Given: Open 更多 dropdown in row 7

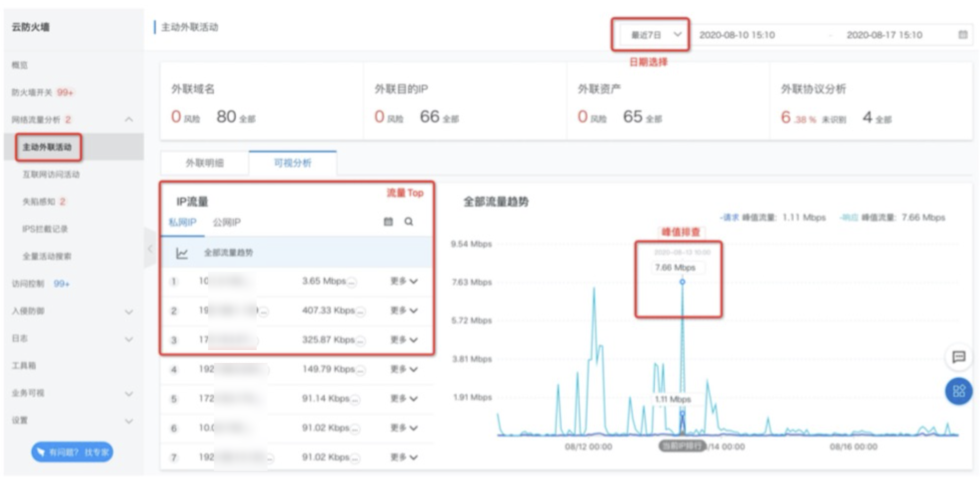Looking at the screenshot, I should pyautogui.click(x=404, y=457).
